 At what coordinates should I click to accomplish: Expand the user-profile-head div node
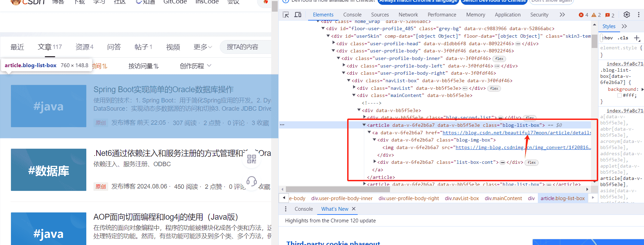(333, 44)
